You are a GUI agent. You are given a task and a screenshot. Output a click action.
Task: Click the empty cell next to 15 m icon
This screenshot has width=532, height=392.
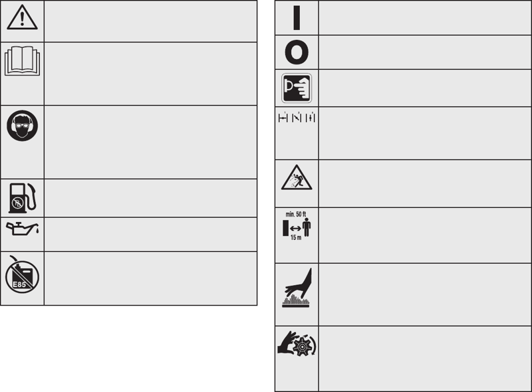click(x=425, y=235)
